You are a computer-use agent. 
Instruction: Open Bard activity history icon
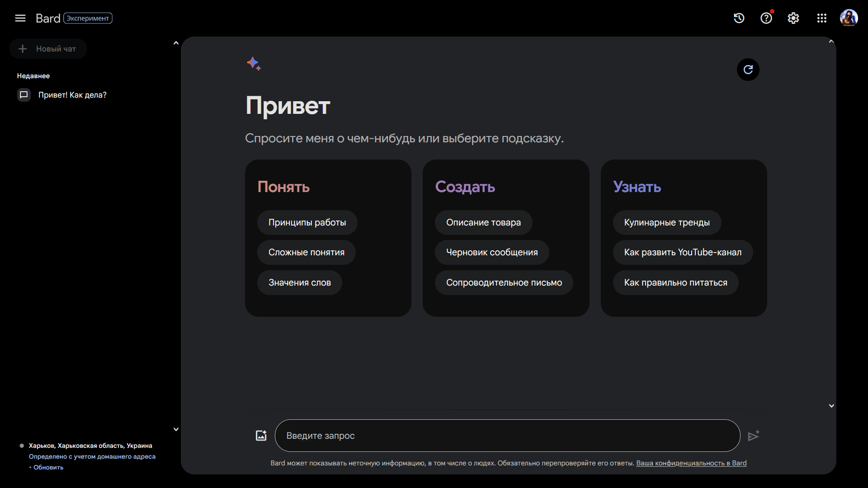739,18
